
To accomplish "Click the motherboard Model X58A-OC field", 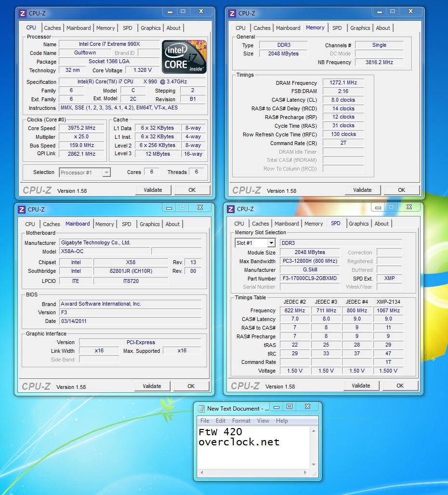I will (105, 251).
